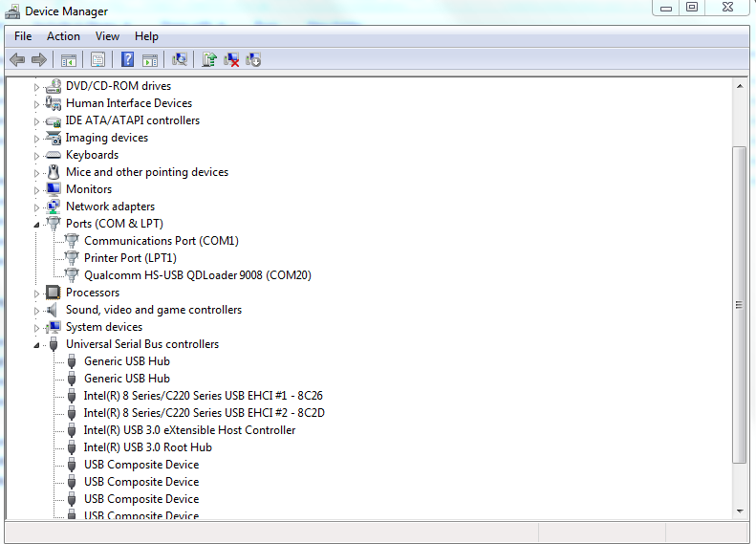Click Scan for hardware changes icon
The image size is (756, 544).
tap(179, 59)
